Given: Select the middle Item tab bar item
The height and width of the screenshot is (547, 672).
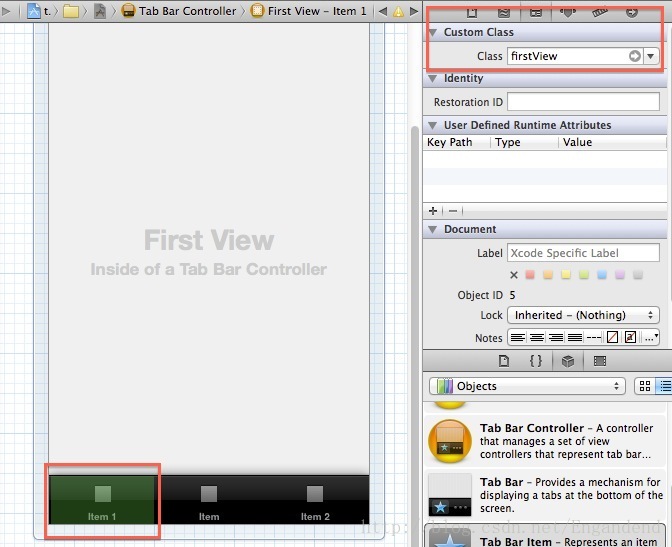Looking at the screenshot, I should [209, 499].
